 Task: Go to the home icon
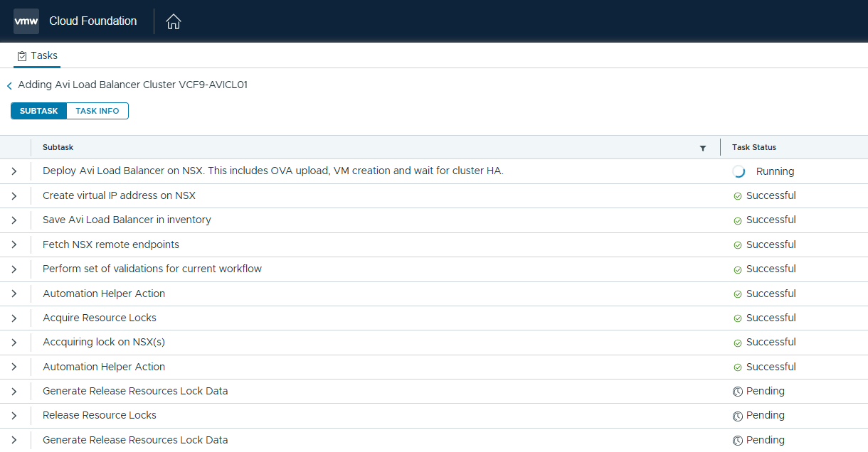point(174,22)
